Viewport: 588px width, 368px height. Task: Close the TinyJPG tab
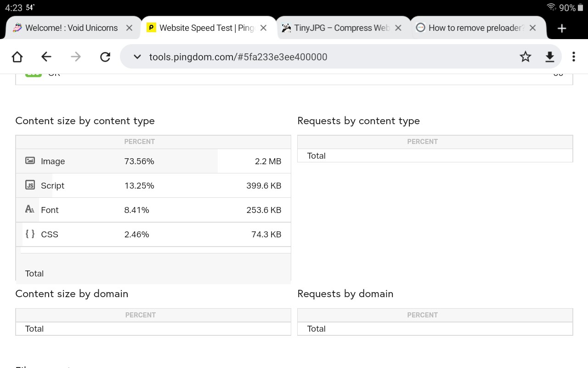tap(398, 28)
